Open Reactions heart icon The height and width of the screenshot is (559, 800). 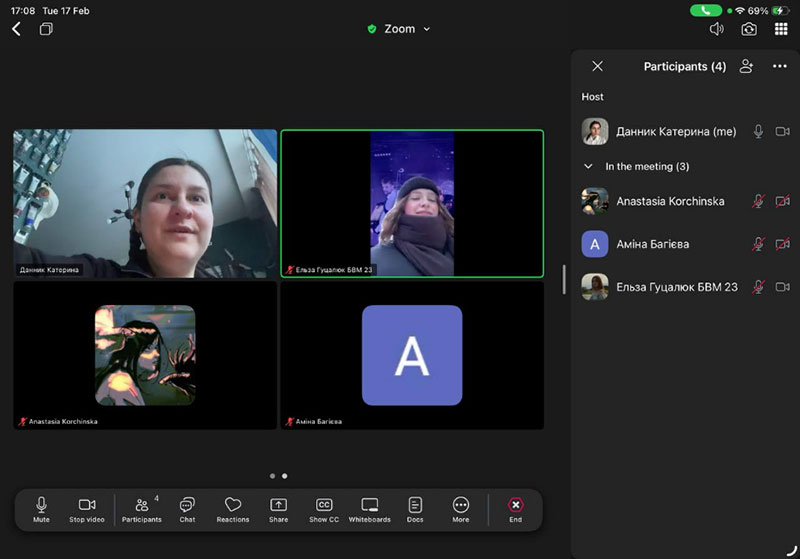point(233,509)
